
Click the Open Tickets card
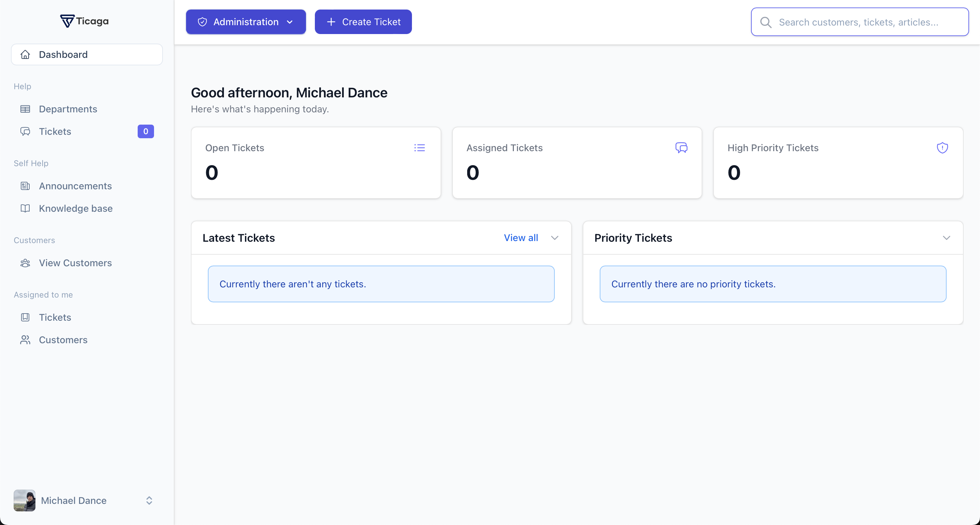pos(316,163)
